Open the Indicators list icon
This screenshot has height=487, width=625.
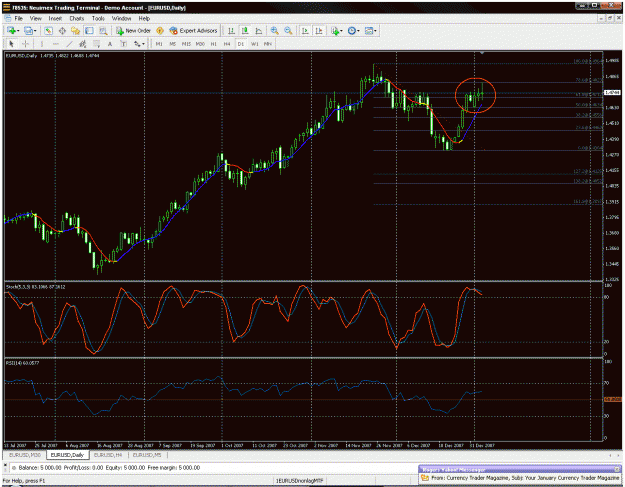tap(335, 31)
